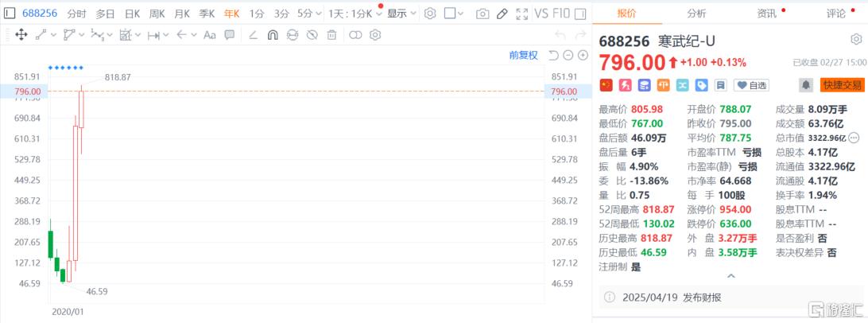Open the 分析 analysis tab
Image resolution: width=868 pixels, height=323 pixels.
[696, 14]
